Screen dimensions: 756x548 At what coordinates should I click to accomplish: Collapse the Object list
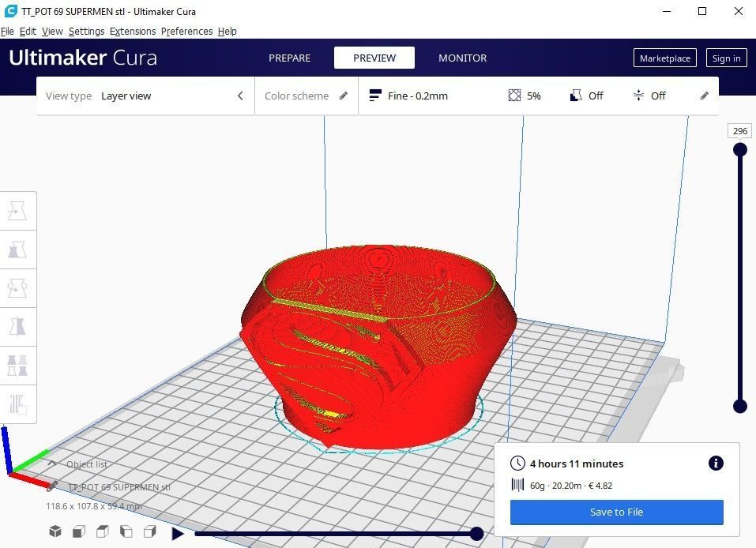tap(52, 464)
